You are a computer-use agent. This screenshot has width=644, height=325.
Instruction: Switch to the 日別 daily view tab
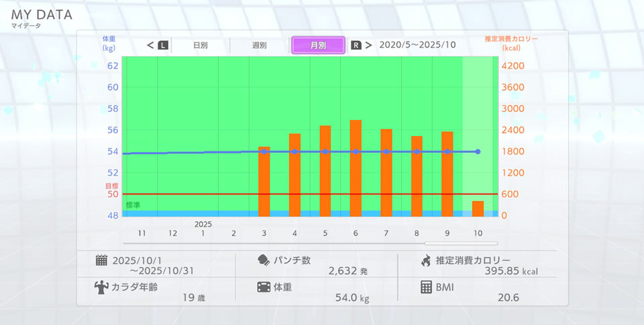(x=200, y=46)
